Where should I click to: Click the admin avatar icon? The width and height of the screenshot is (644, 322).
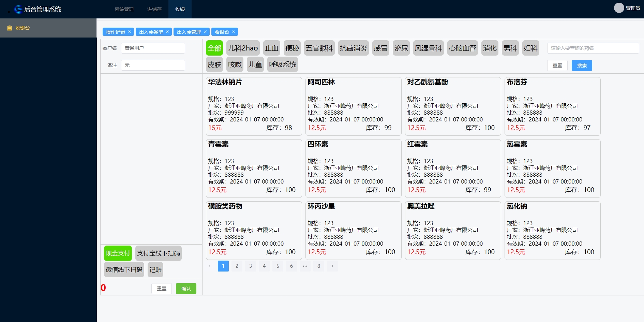pos(619,8)
